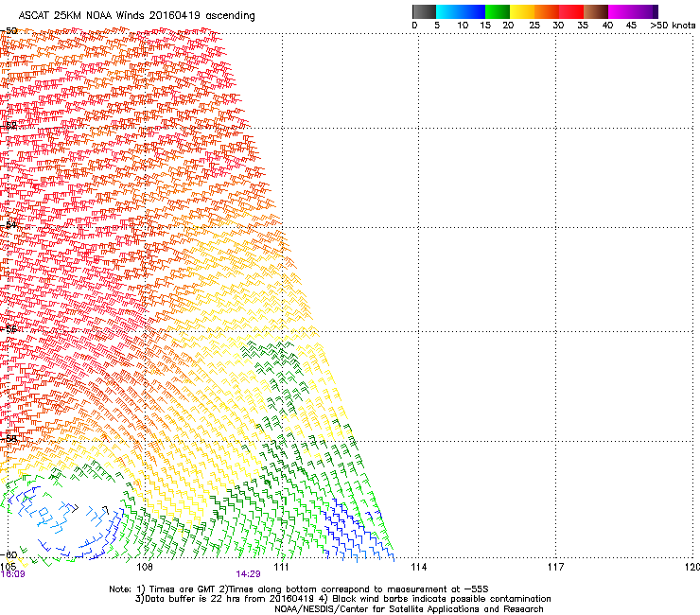Click the "-54" latitude axis label
Screen dimensions: 700x615
(x=9, y=224)
